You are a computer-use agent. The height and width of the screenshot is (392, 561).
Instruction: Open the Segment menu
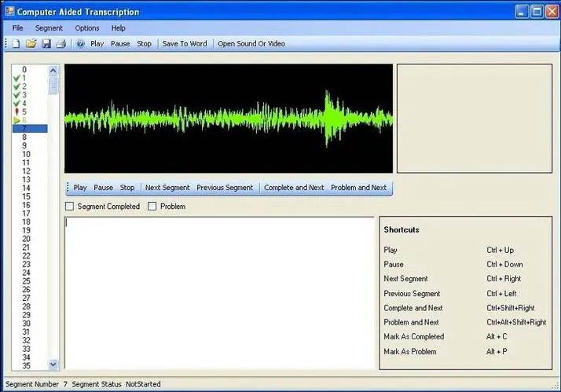49,28
